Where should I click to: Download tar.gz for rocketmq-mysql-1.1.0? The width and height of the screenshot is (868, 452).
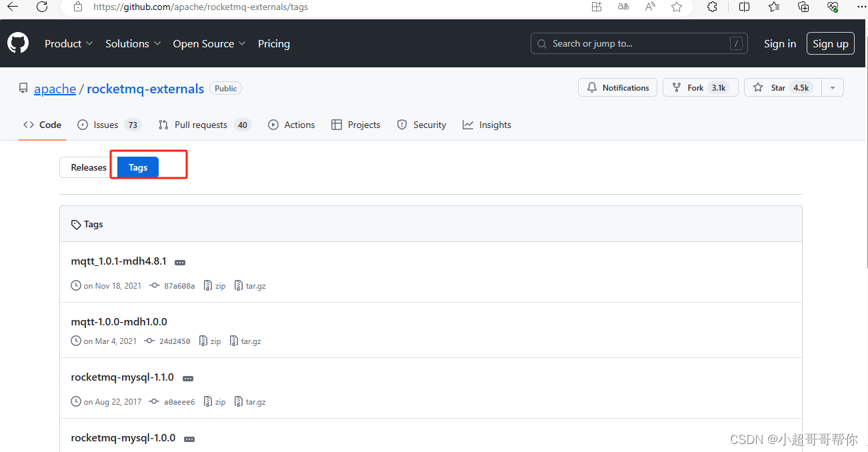point(250,402)
